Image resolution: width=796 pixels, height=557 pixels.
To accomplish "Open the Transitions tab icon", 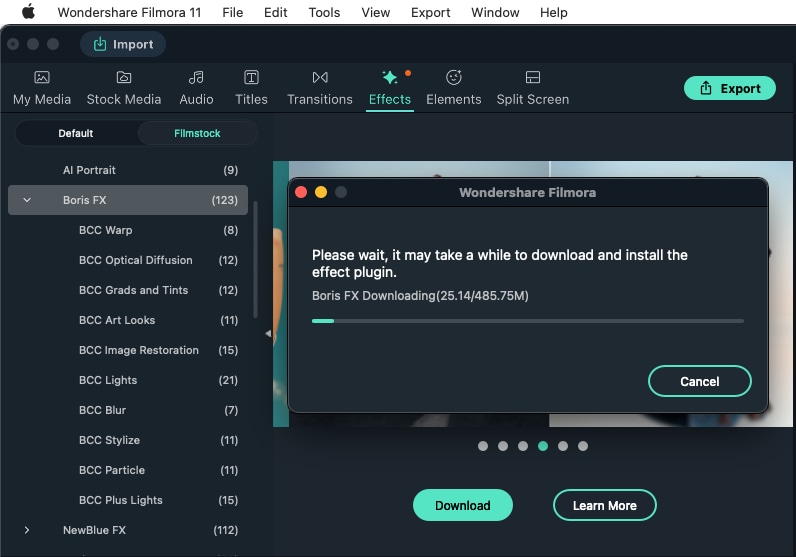I will click(x=320, y=77).
